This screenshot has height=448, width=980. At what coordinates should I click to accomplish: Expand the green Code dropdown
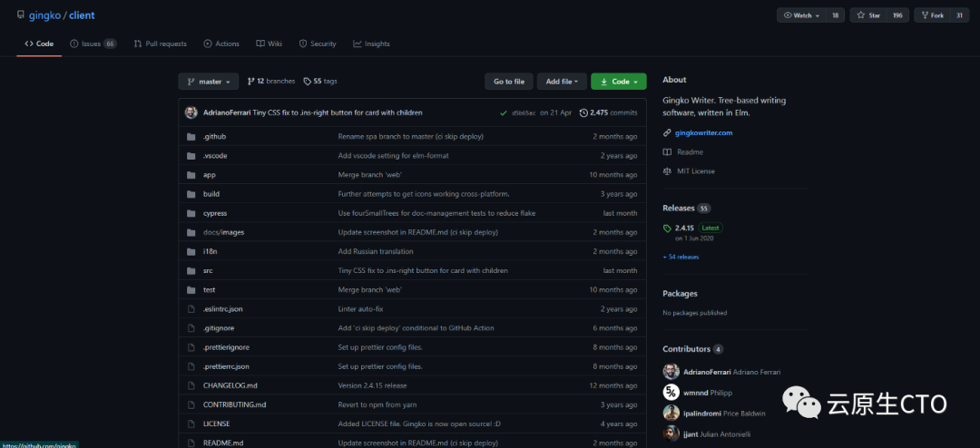pos(619,82)
